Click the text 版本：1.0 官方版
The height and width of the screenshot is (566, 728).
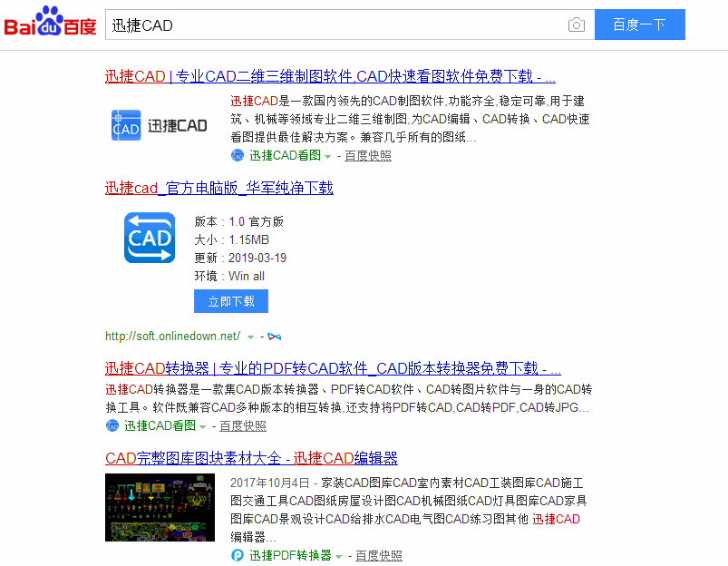pos(238,221)
